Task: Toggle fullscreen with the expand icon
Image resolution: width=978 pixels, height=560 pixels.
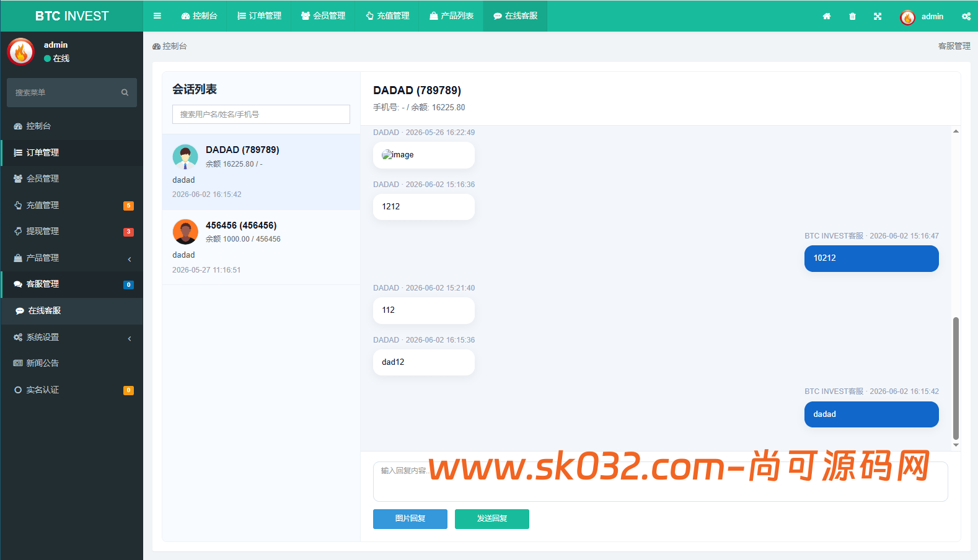Action: click(878, 16)
